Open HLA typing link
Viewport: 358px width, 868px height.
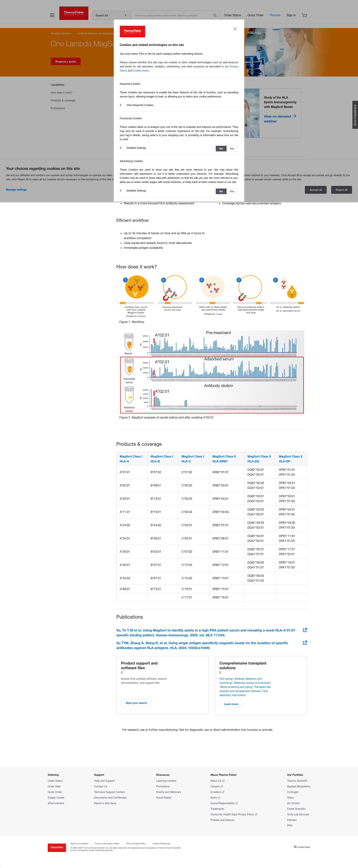tap(226, 679)
